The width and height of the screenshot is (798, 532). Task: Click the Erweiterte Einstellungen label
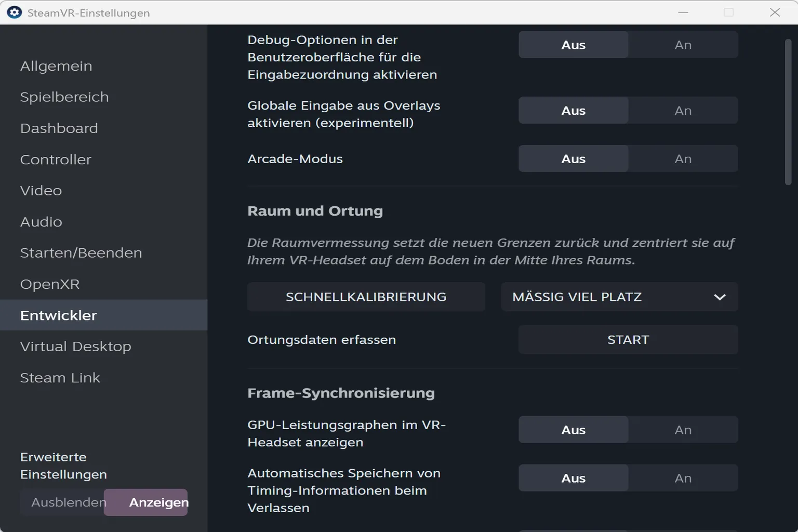click(63, 465)
